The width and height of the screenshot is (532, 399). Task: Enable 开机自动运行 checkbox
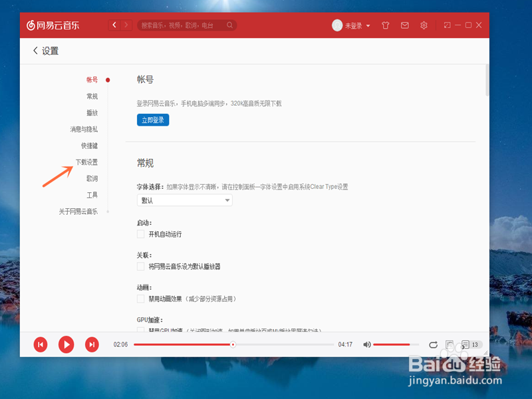(140, 234)
